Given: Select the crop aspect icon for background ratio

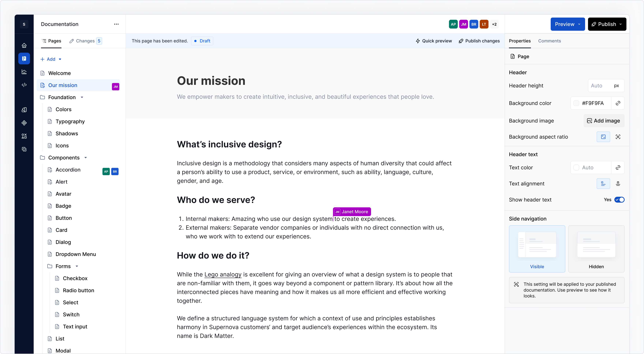Looking at the screenshot, I should coord(618,137).
